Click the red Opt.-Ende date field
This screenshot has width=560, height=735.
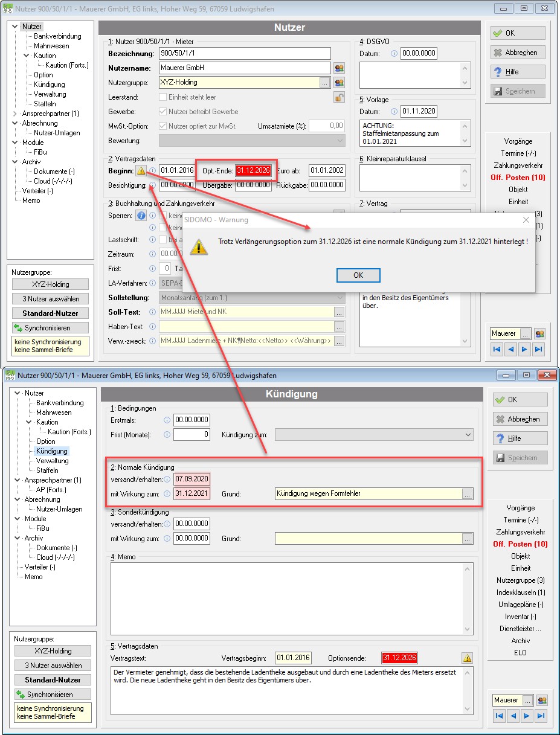[x=254, y=170]
